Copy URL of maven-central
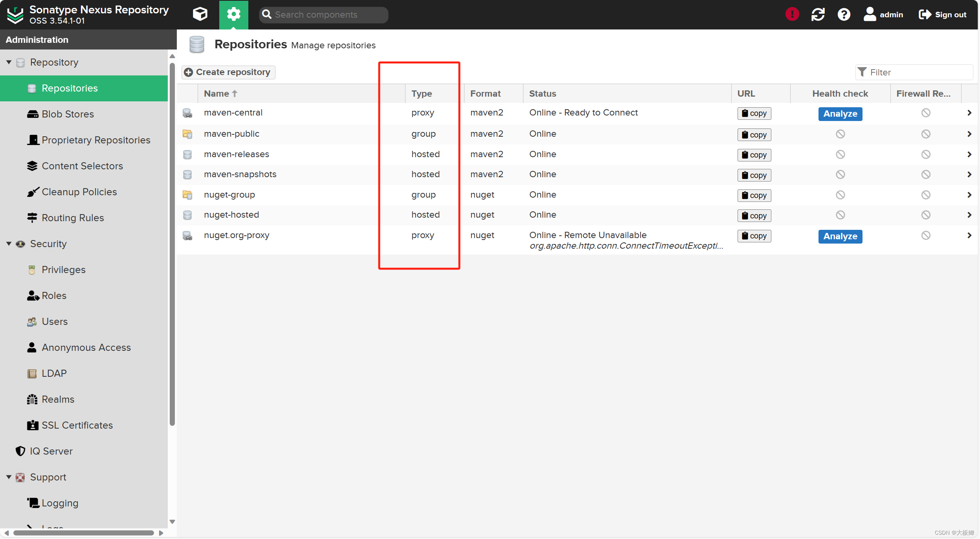 click(x=754, y=114)
